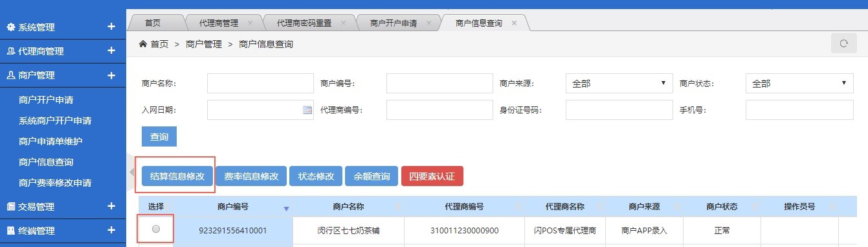Focus the 入网日期 date field
This screenshot has width=868, height=247.
(x=260, y=110)
